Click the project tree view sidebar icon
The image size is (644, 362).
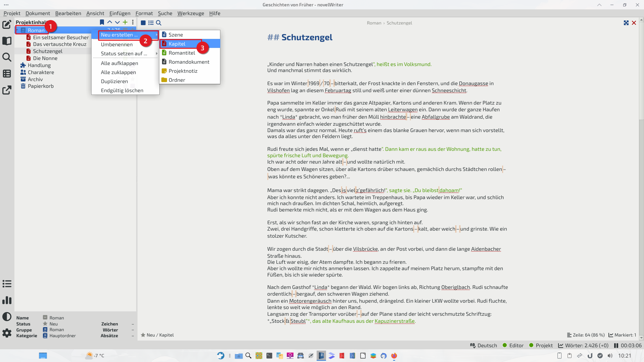[7, 24]
